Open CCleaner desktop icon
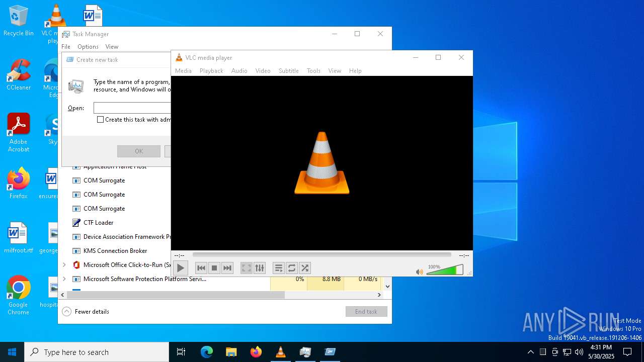This screenshot has width=644, height=362. pos(19,74)
